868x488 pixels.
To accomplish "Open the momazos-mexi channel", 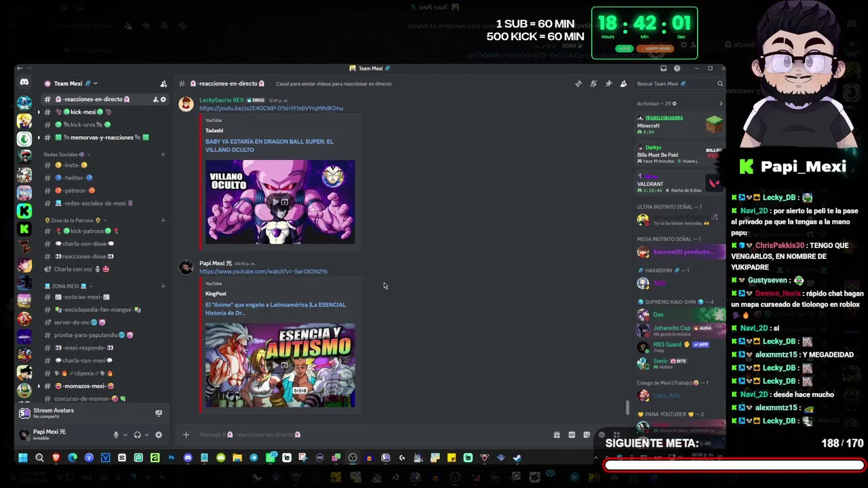I will (x=104, y=386).
